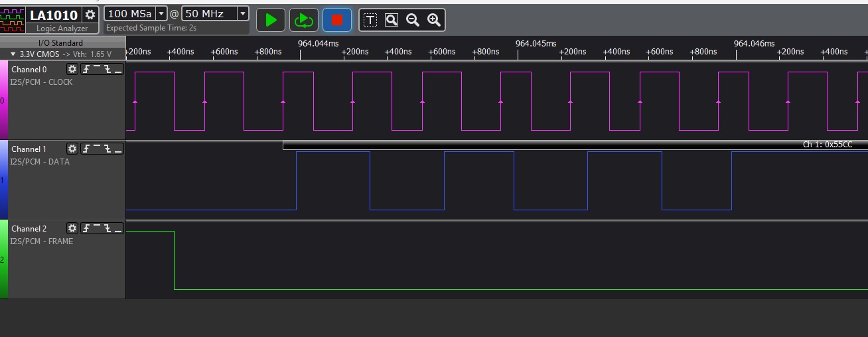The image size is (868, 337).
Task: Open the Channel 1 settings gear
Action: pos(72,149)
